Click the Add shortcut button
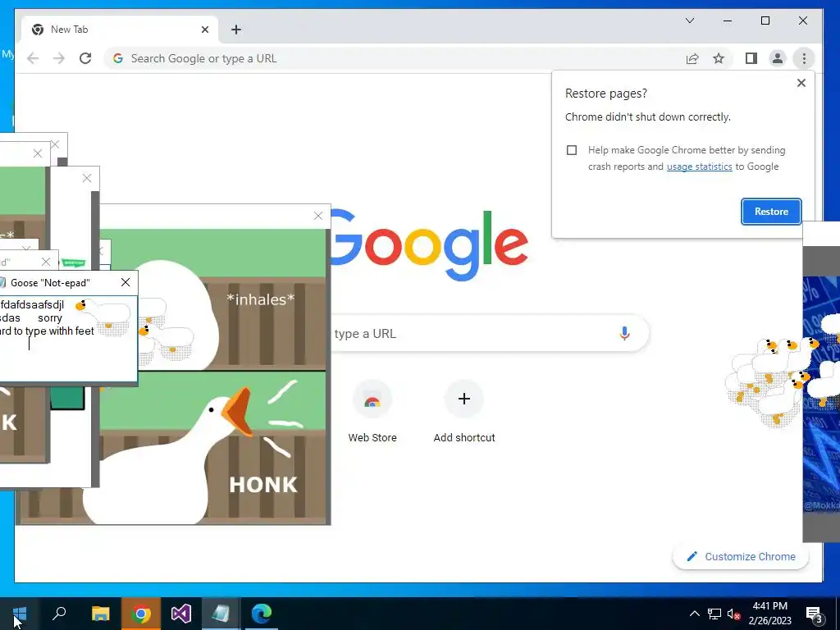 464,412
